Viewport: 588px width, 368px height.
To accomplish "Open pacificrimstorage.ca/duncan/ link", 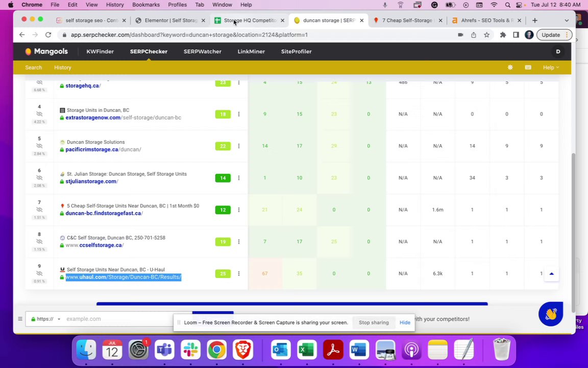I will pyautogui.click(x=104, y=149).
